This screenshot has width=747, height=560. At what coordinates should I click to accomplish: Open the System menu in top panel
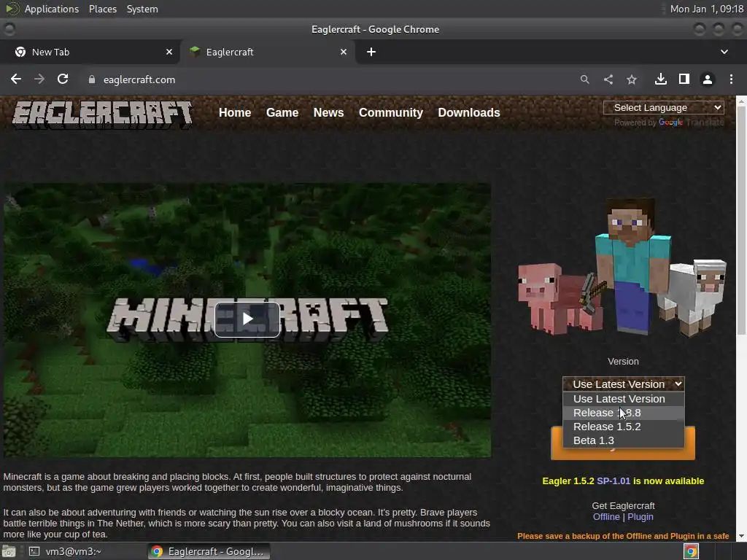point(142,9)
